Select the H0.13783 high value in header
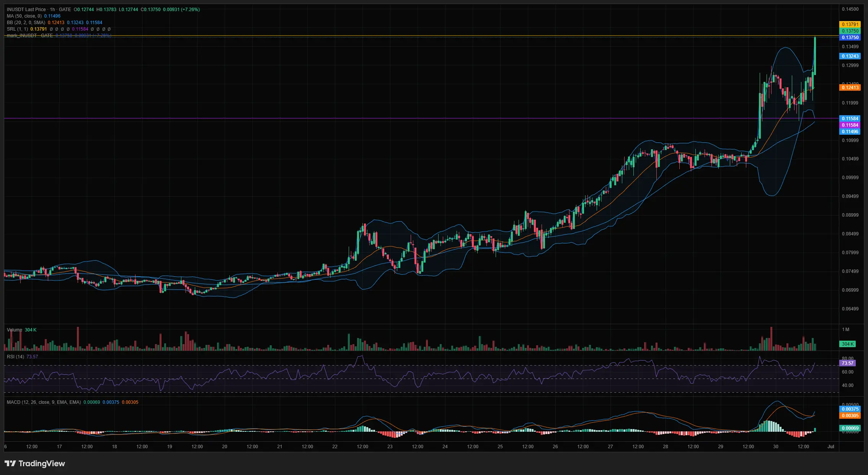This screenshot has width=868, height=475. [x=106, y=10]
